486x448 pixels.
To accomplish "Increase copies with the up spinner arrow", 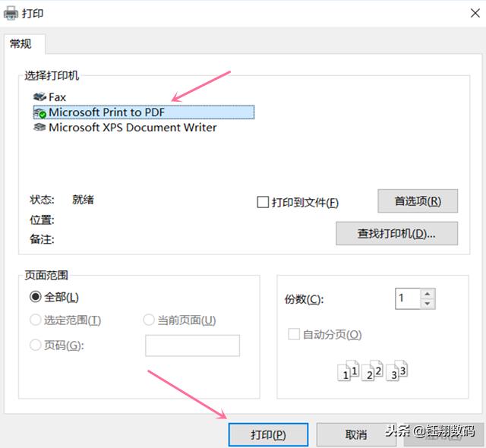I will click(x=428, y=293).
